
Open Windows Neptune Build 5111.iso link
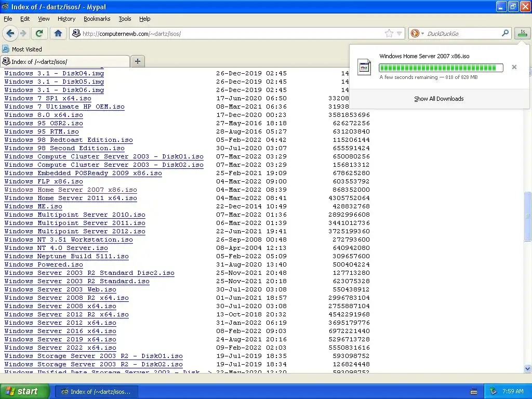pyautogui.click(x=66, y=256)
